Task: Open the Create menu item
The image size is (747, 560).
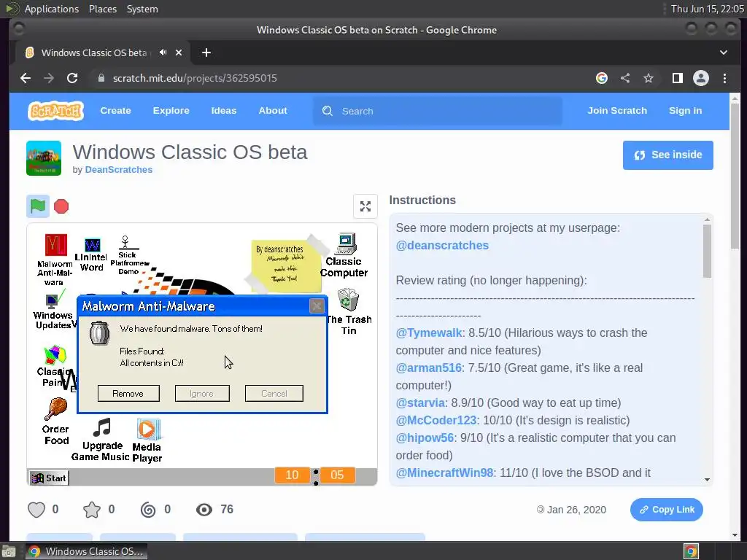Action: click(115, 111)
